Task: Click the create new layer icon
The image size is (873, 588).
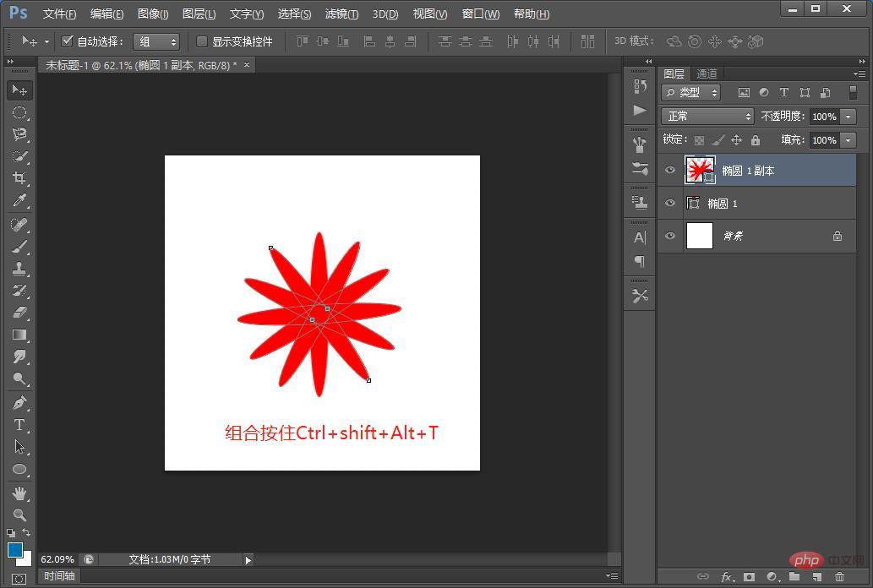Action: pyautogui.click(x=816, y=577)
